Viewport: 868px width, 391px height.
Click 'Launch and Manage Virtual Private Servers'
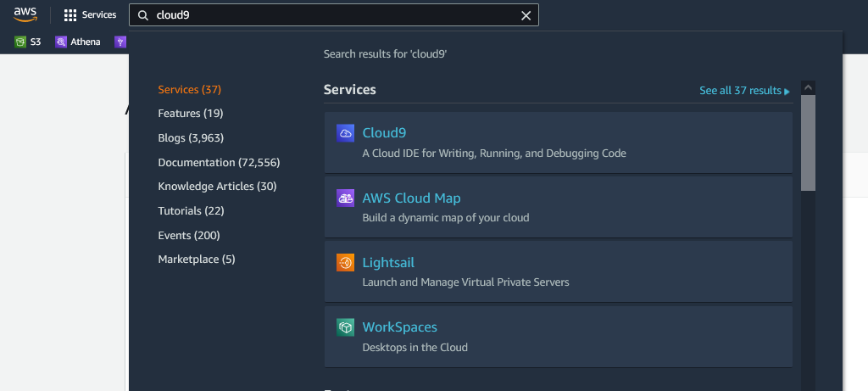coord(465,282)
